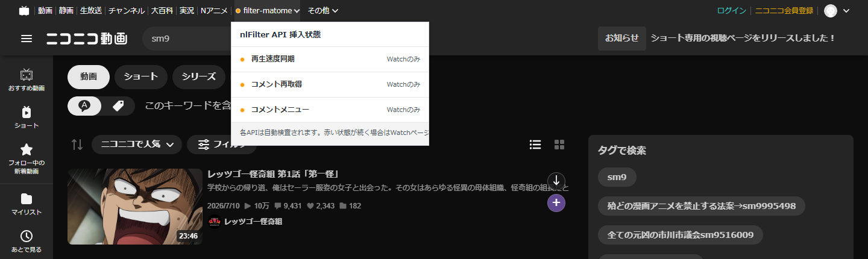Go to 動画 in top navigation
The height and width of the screenshot is (259, 868).
(x=45, y=11)
